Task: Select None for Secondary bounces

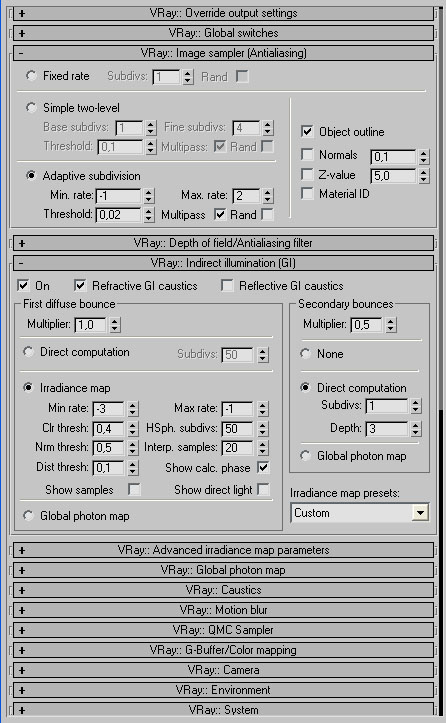Action: click(x=305, y=353)
